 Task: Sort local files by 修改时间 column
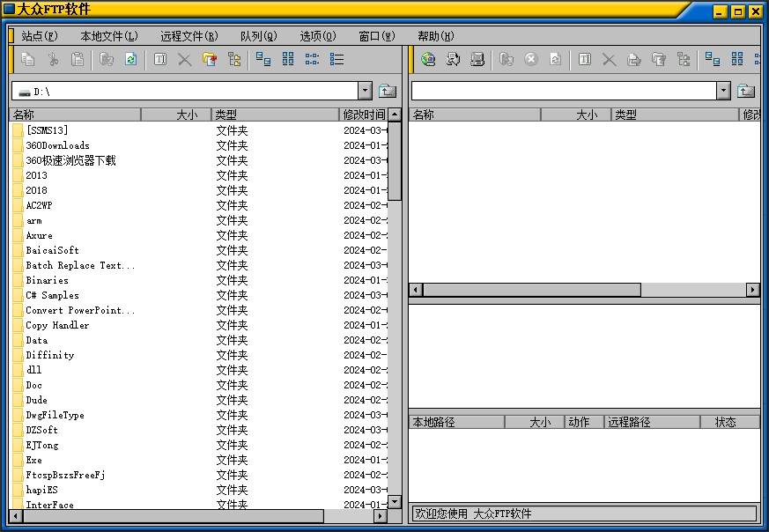pyautogui.click(x=364, y=115)
